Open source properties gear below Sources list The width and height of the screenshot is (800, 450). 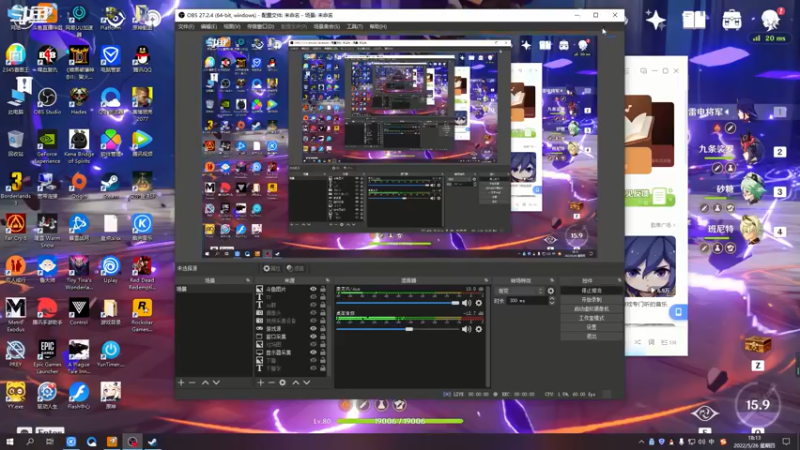pos(283,382)
